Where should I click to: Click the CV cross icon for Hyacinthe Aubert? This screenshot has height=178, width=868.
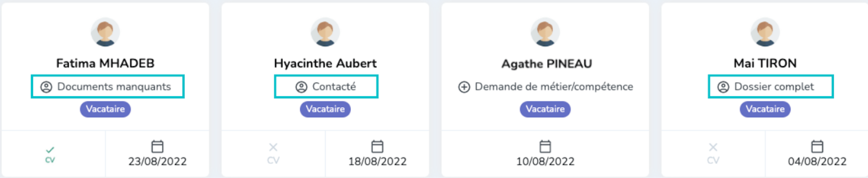273,148
